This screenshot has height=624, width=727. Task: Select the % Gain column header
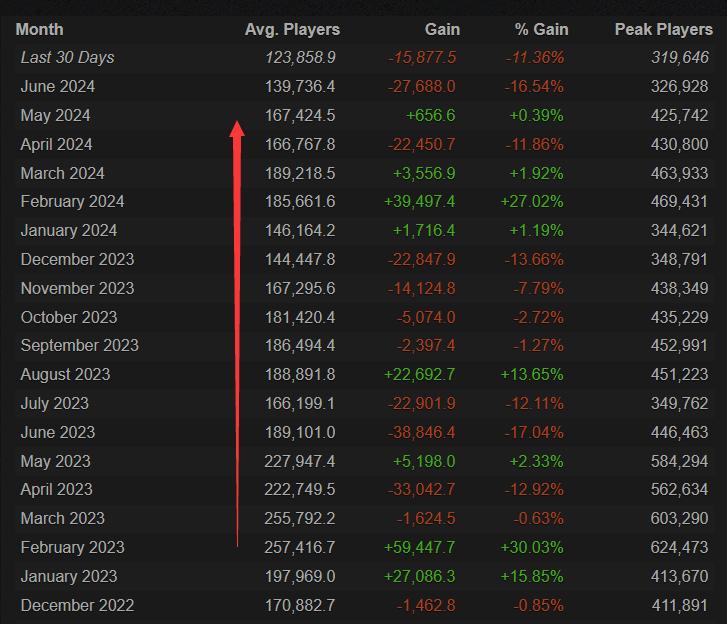538,29
